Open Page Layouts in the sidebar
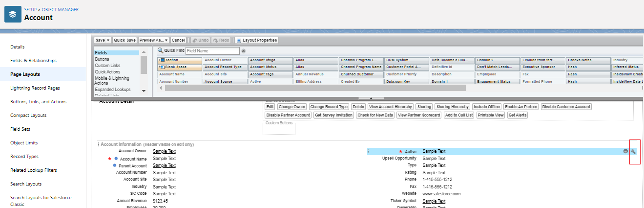Viewport: 644px width, 208px height. coord(25,74)
